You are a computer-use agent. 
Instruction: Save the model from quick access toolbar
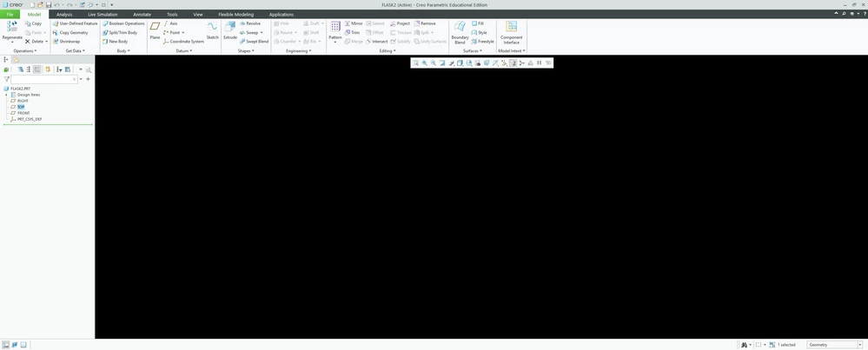[x=48, y=4]
